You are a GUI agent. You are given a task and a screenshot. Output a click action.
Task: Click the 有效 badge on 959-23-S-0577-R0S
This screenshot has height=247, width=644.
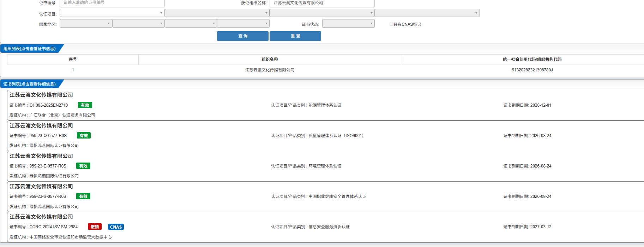tap(83, 196)
